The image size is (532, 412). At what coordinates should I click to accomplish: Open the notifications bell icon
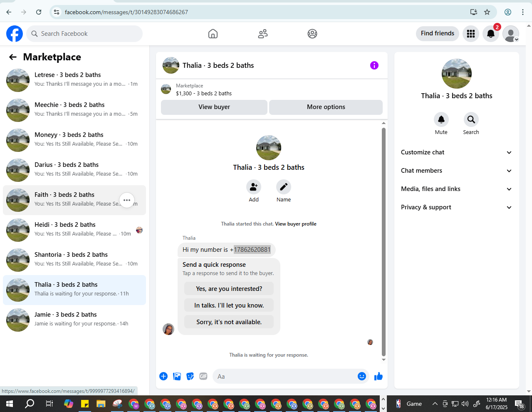click(x=491, y=34)
